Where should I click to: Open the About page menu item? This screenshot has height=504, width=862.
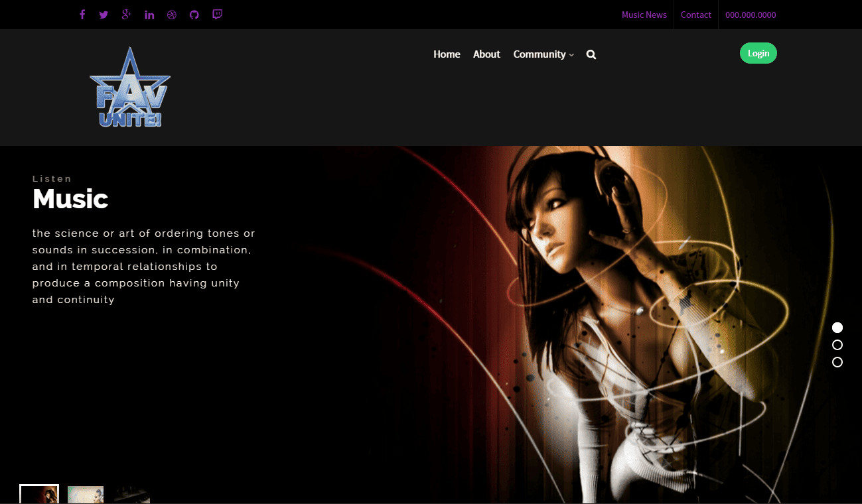click(486, 54)
